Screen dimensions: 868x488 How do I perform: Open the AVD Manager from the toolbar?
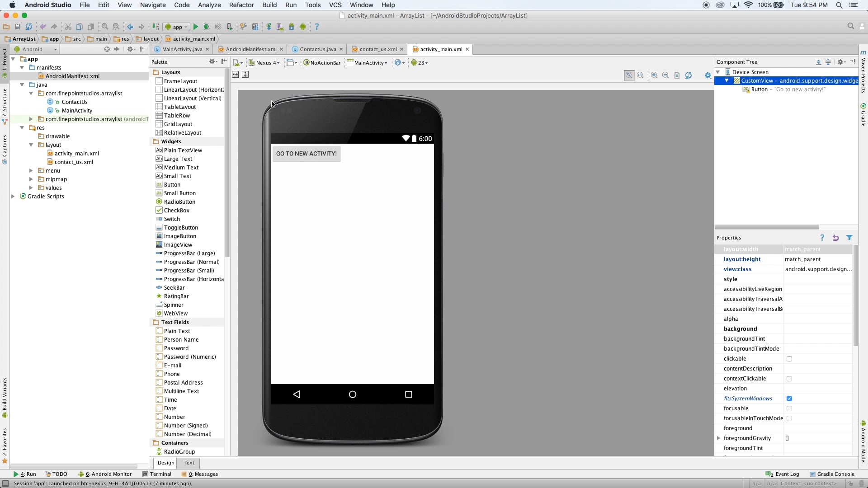[x=280, y=27]
